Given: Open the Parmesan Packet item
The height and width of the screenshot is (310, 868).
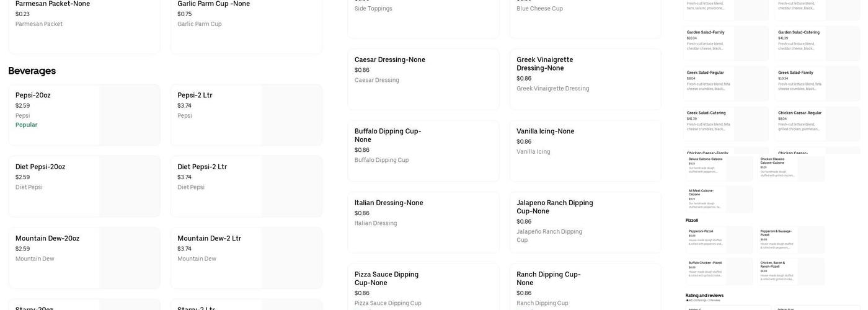Looking at the screenshot, I should [84, 25].
